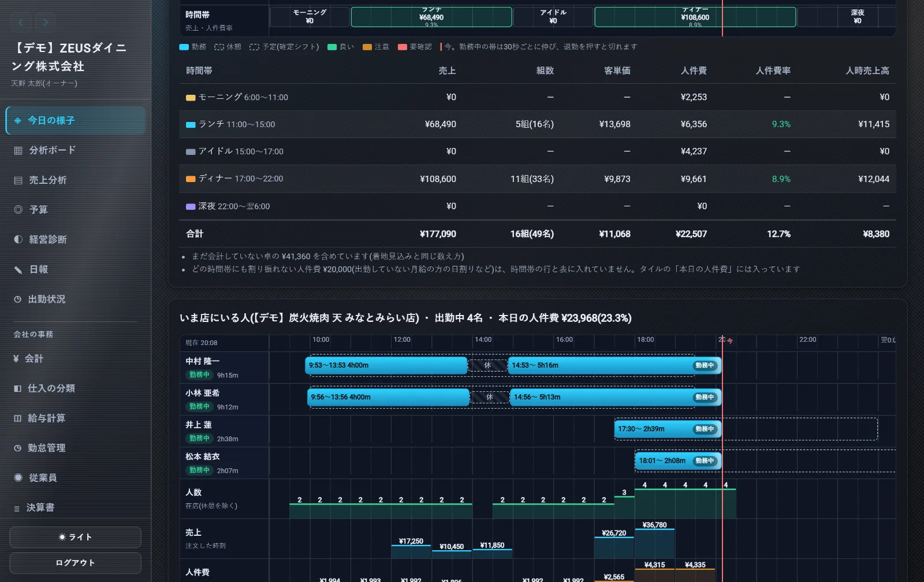
Task: Click the 勤務中 badge under 松本 結衣
Action: [199, 470]
